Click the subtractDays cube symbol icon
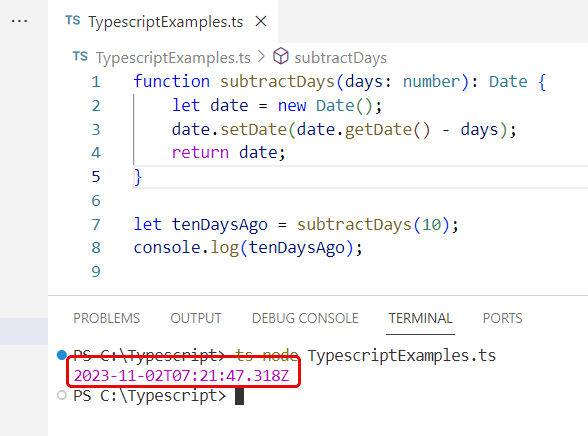Image resolution: width=588 pixels, height=436 pixels. tap(280, 57)
